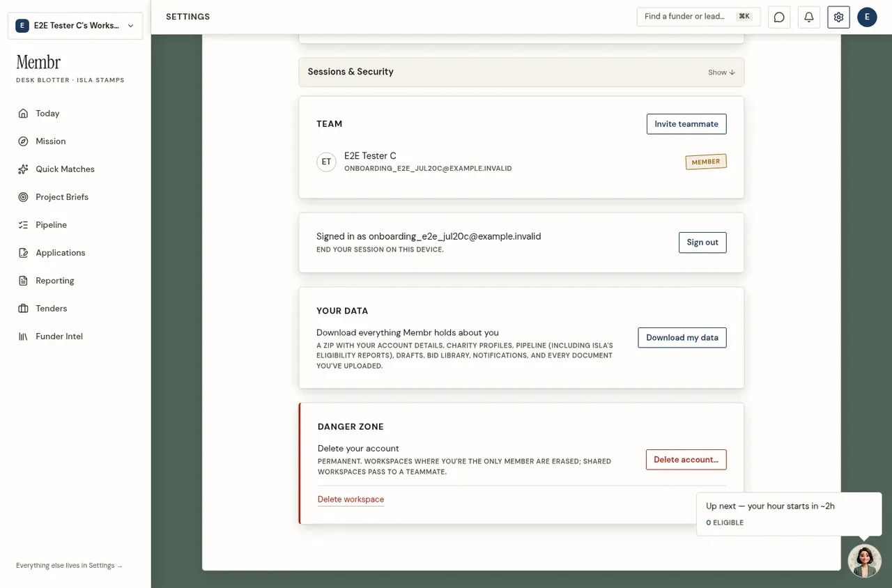Viewport: 892px width, 588px height.
Task: Click the Applications document-edit icon
Action: coord(23,253)
